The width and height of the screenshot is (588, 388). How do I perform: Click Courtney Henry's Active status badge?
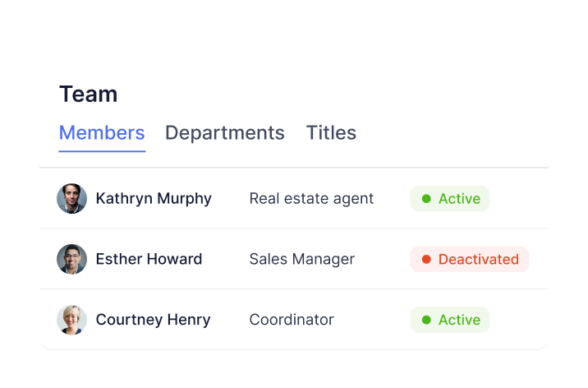450,320
